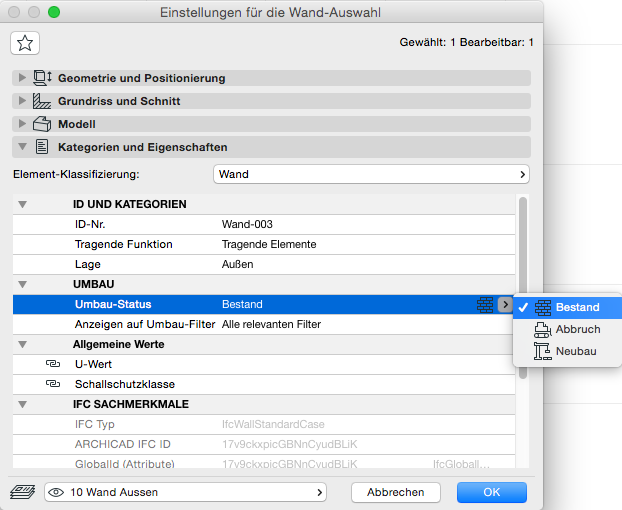The width and height of the screenshot is (622, 510).
Task: Collapse the ID UND KATEGORIEN group
Action: tap(23, 204)
